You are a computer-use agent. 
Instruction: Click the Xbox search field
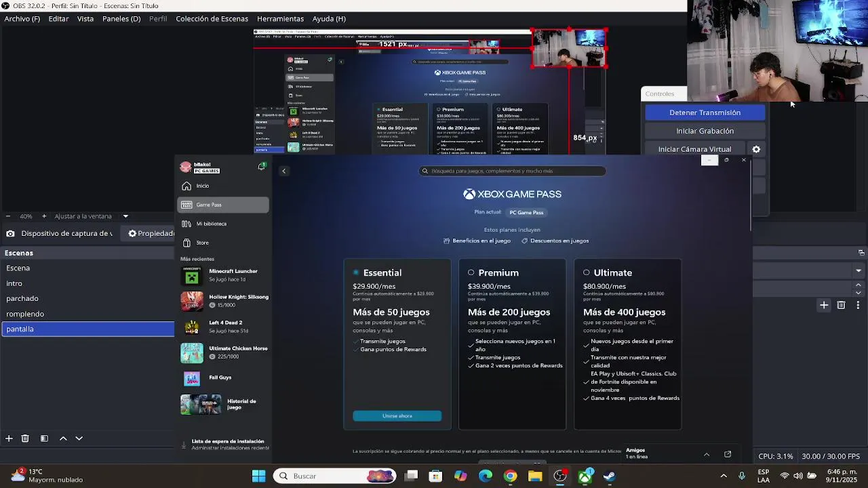point(512,171)
